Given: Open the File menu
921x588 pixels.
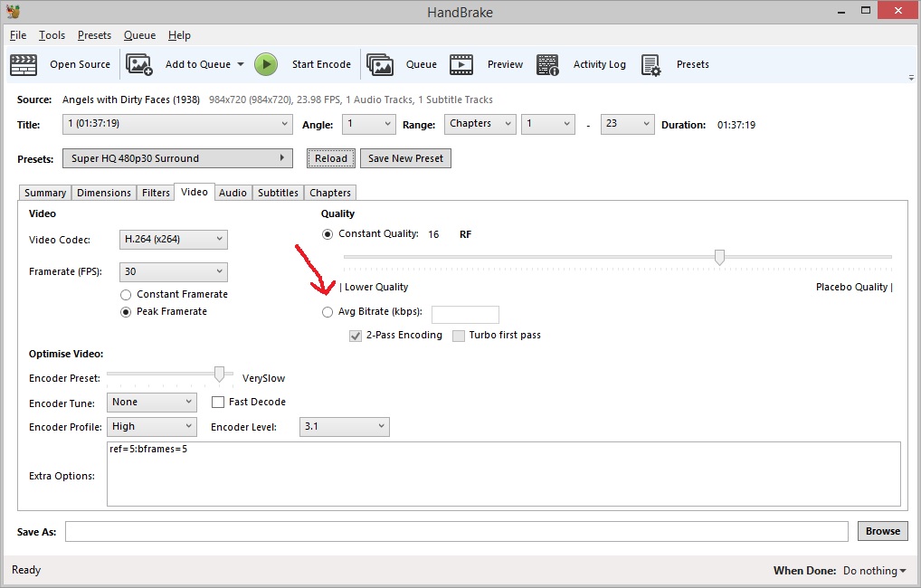Looking at the screenshot, I should 18,35.
